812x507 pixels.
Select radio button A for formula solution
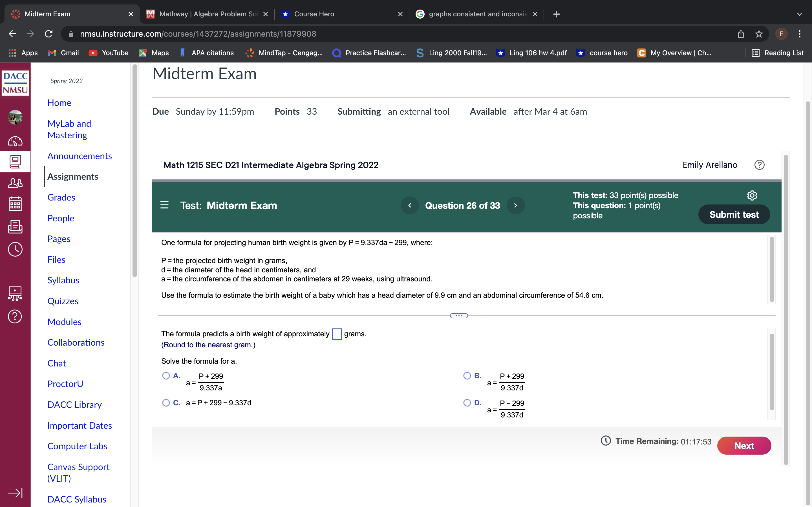tap(166, 375)
